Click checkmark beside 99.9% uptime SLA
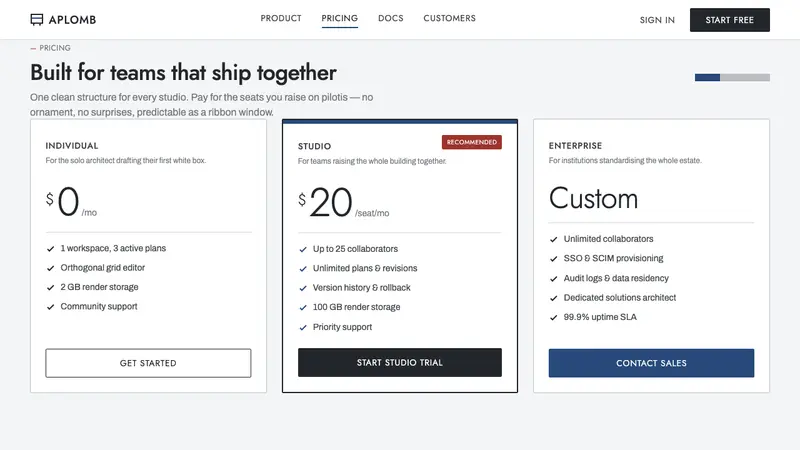This screenshot has width=800, height=450. [x=554, y=318]
